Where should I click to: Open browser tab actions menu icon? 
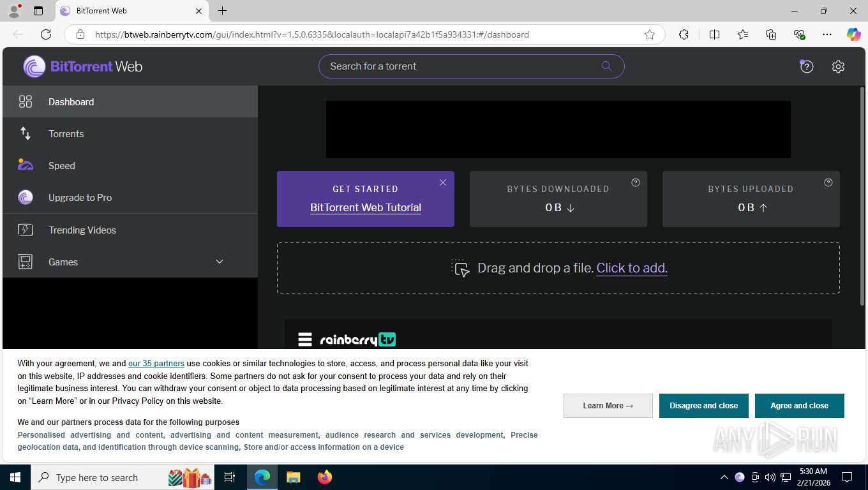tap(38, 11)
